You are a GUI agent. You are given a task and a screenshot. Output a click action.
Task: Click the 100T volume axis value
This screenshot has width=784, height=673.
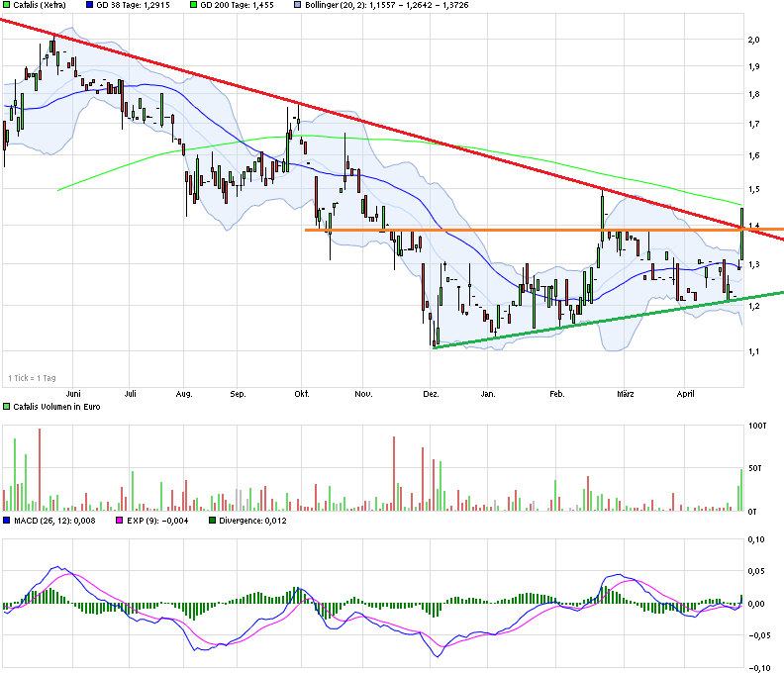coord(757,426)
